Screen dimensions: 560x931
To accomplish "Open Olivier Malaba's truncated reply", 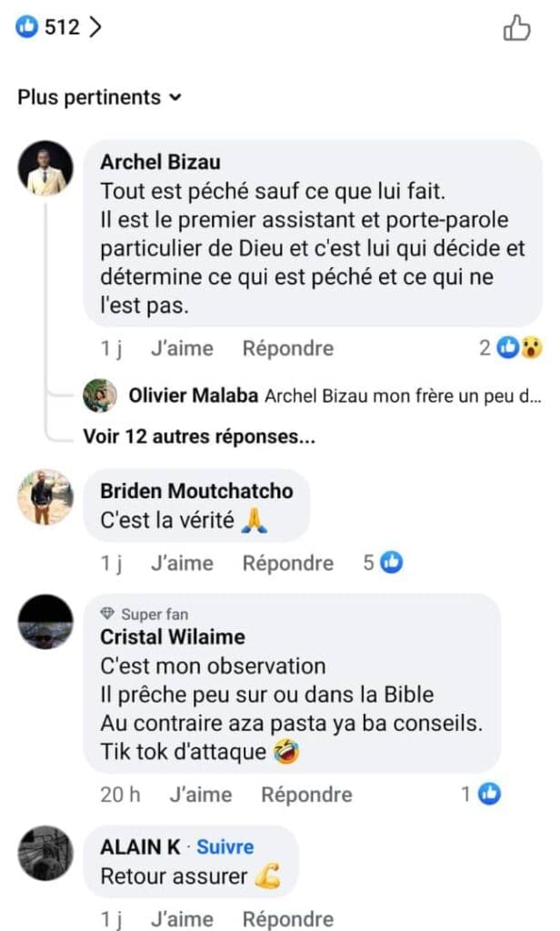I will [409, 395].
